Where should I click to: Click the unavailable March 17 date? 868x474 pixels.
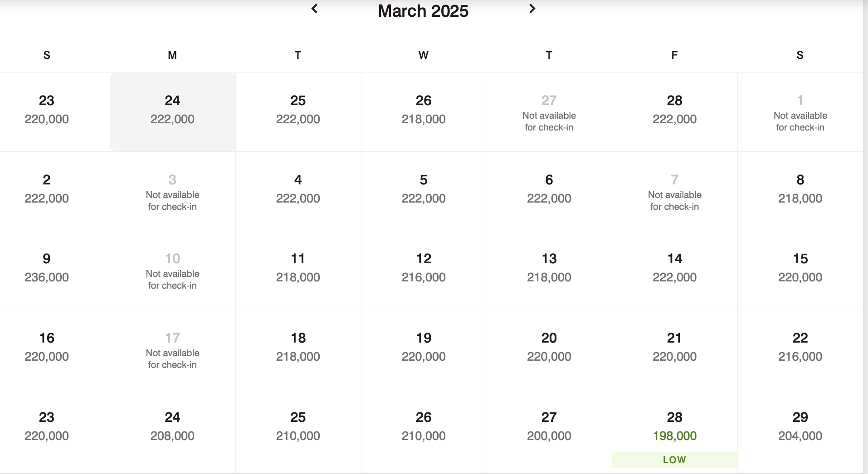click(172, 350)
